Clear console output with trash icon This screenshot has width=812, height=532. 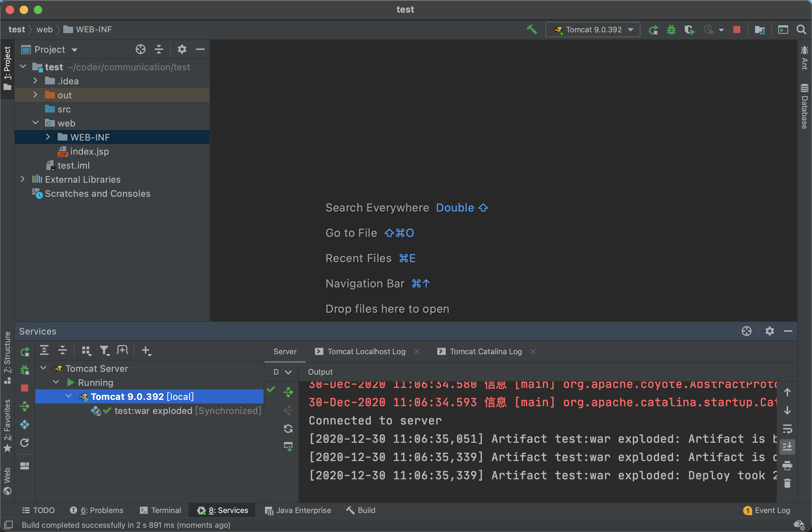point(787,484)
